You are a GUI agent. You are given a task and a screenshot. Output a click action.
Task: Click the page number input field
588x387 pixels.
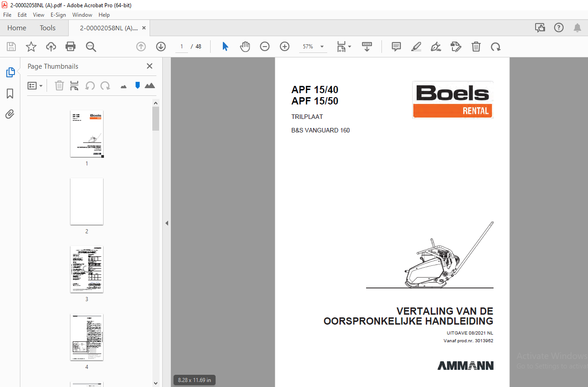tap(182, 47)
